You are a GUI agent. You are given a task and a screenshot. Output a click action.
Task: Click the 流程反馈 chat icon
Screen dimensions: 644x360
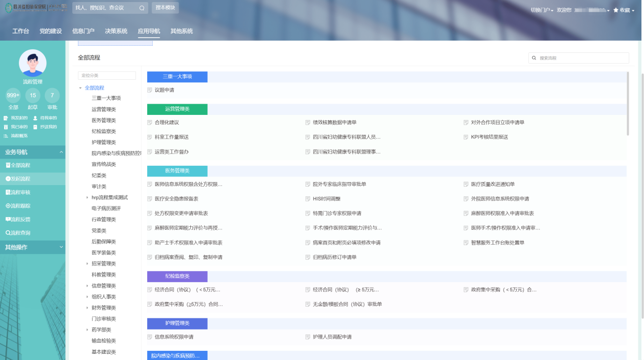pos(8,219)
